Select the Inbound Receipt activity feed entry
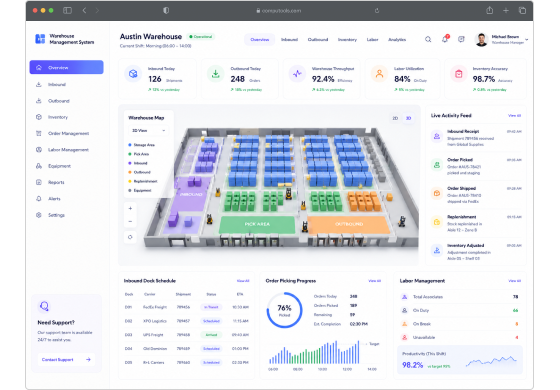 pyautogui.click(x=476, y=138)
